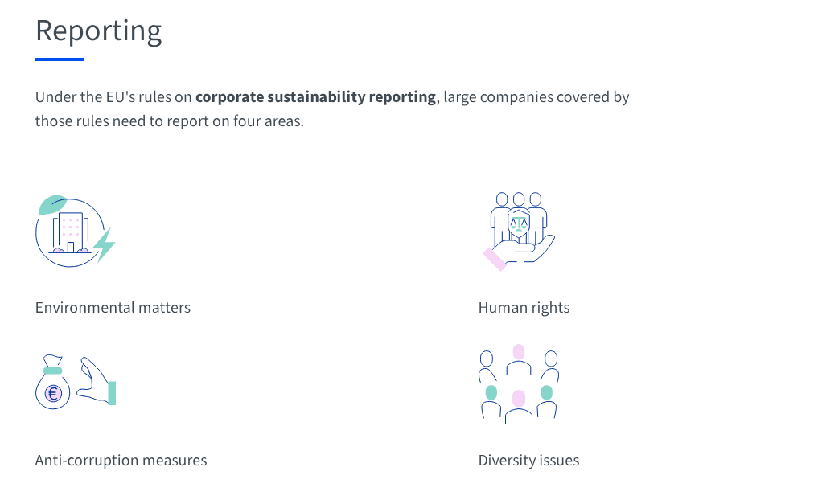
Task: Click the green leaf on environmental icon
Action: click(x=52, y=204)
